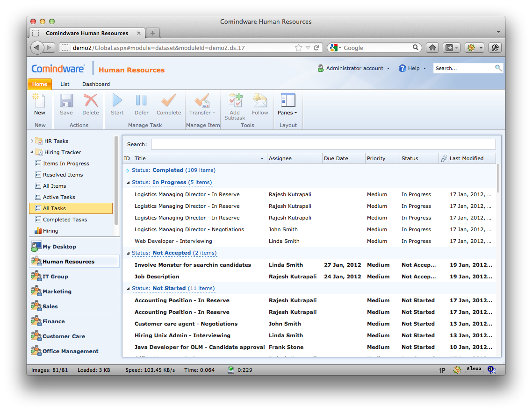Image resolution: width=532 pixels, height=412 pixels.
Task: Collapse the Status: Not Accepted group
Action: [x=128, y=253]
